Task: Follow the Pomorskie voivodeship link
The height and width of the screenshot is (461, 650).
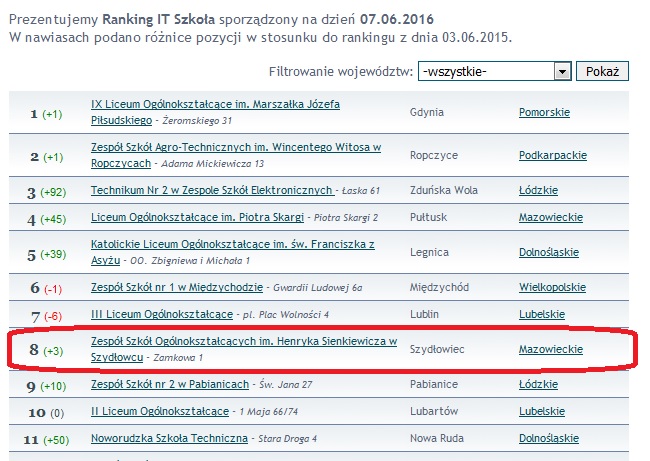Action: tap(544, 112)
